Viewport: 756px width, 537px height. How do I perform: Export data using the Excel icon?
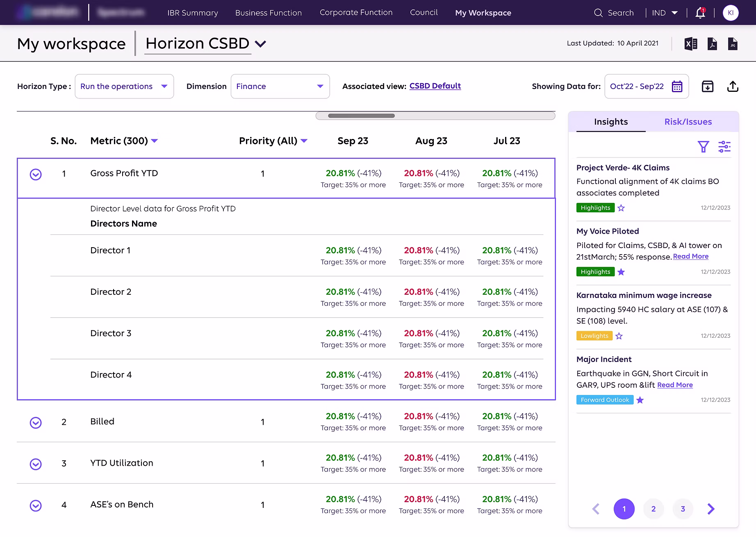691,43
